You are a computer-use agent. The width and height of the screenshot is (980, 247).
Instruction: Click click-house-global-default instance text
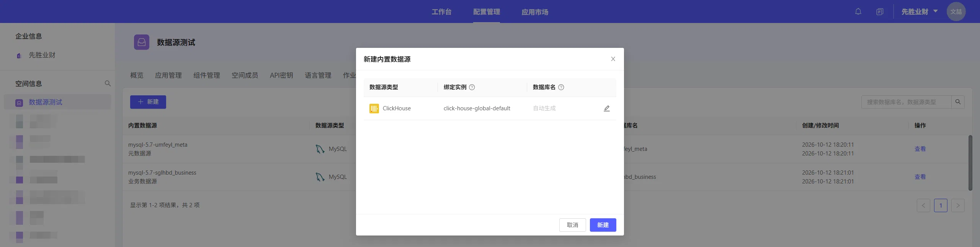[477, 108]
